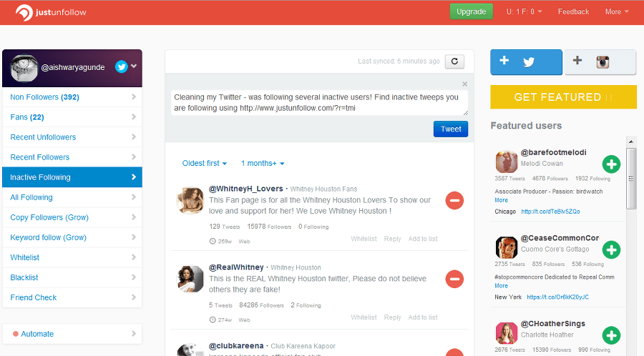Open @RealWhitney avatar picture
The width and height of the screenshot is (644, 356).
point(190,279)
